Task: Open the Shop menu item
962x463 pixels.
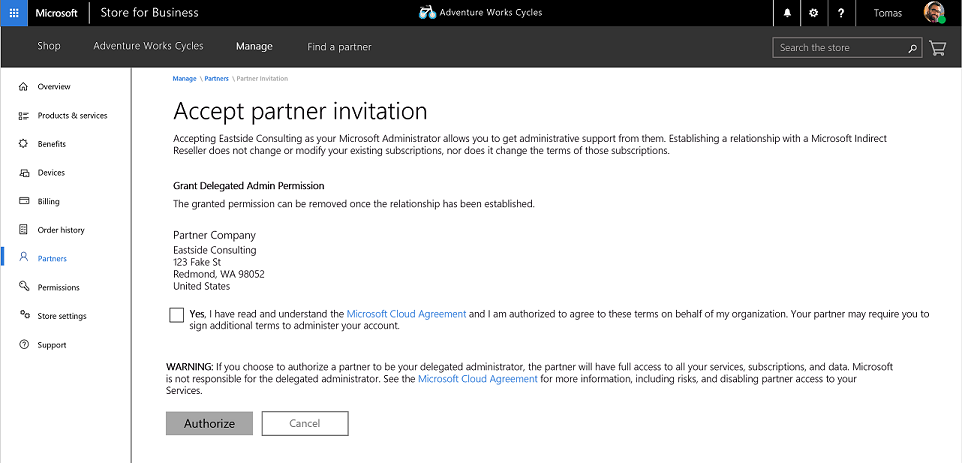Action: click(x=49, y=46)
